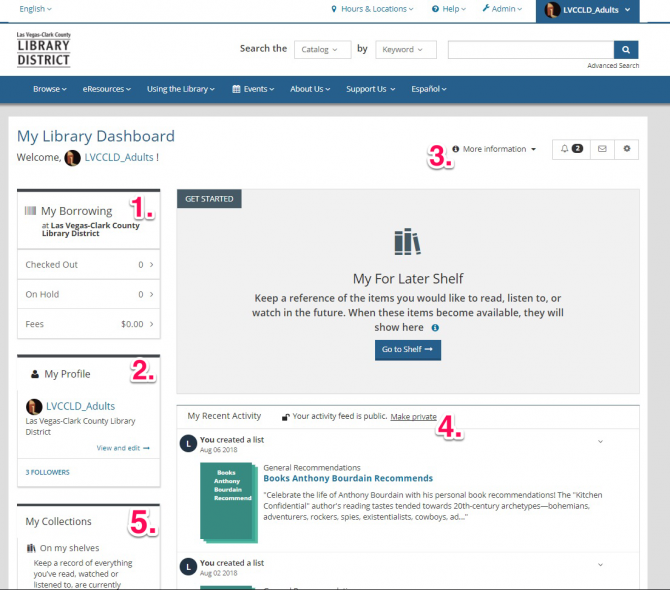The height and width of the screenshot is (590, 670).
Task: Open the Admin dropdown
Action: (x=502, y=9)
